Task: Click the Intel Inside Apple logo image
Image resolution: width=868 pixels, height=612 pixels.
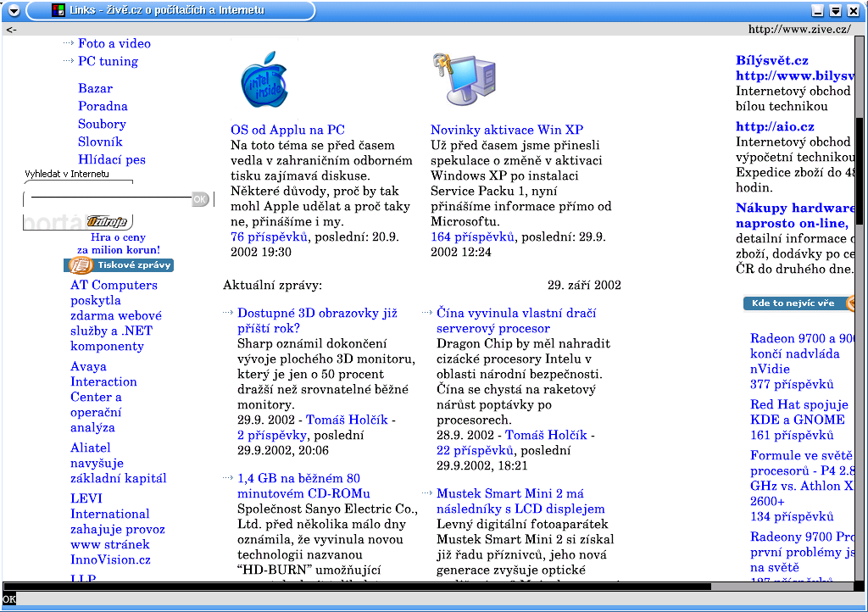Action: 264,80
